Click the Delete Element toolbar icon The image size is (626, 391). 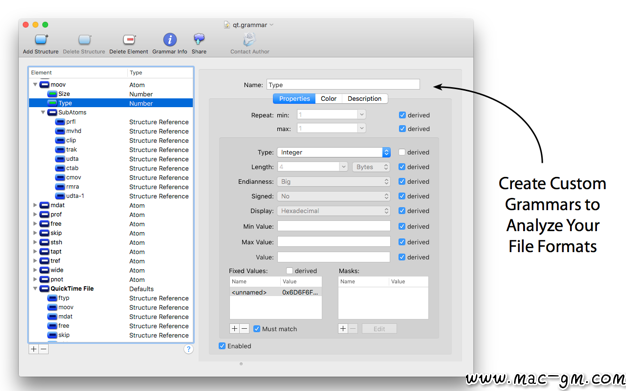coord(129,40)
